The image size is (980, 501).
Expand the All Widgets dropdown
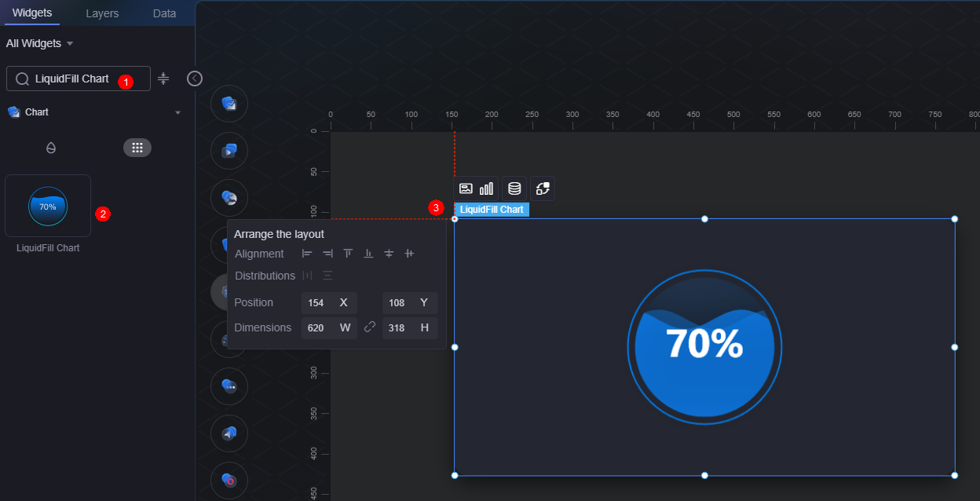pos(39,43)
